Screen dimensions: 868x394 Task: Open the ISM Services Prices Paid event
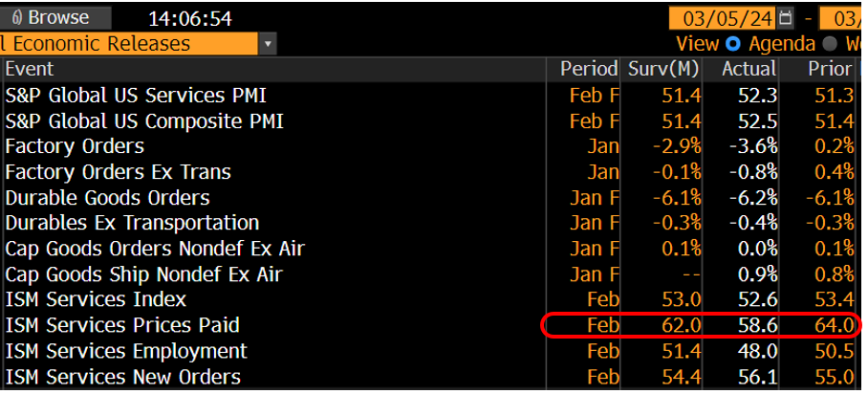[122, 325]
